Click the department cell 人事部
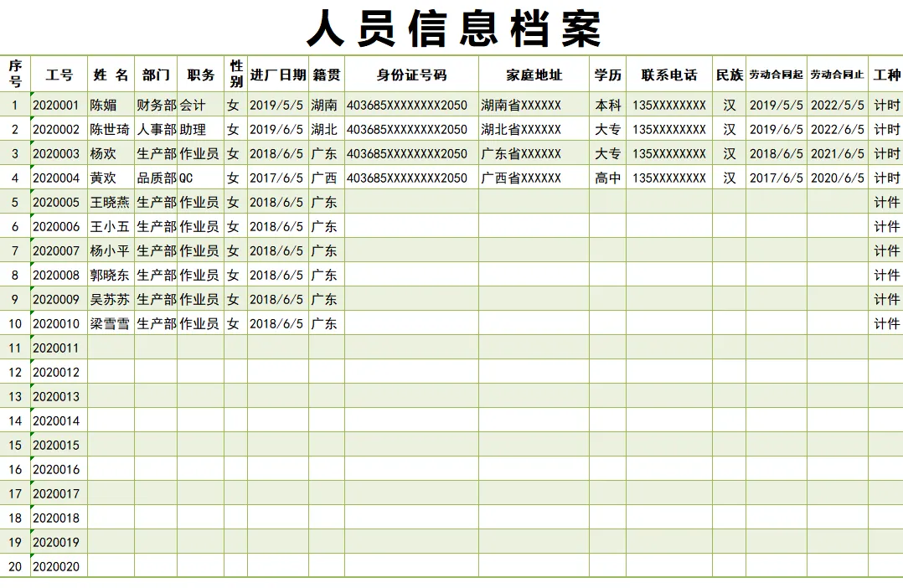The width and height of the screenshot is (903, 588). pos(156,129)
